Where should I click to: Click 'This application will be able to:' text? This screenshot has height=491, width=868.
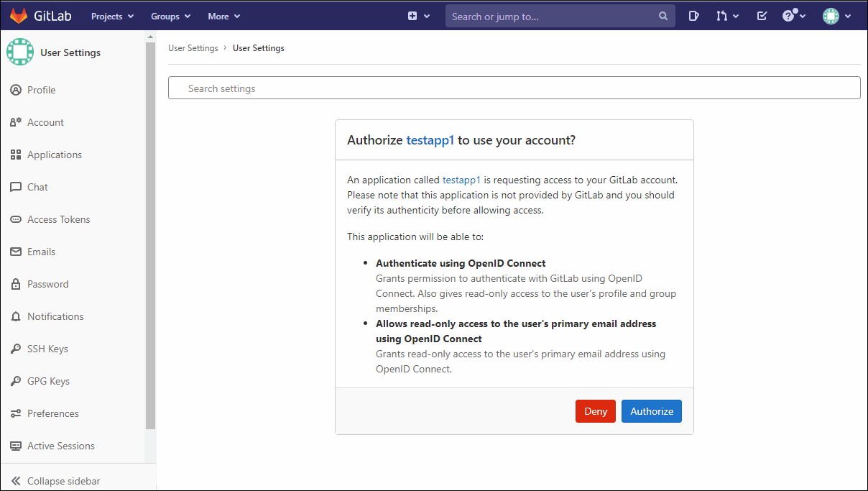point(416,237)
